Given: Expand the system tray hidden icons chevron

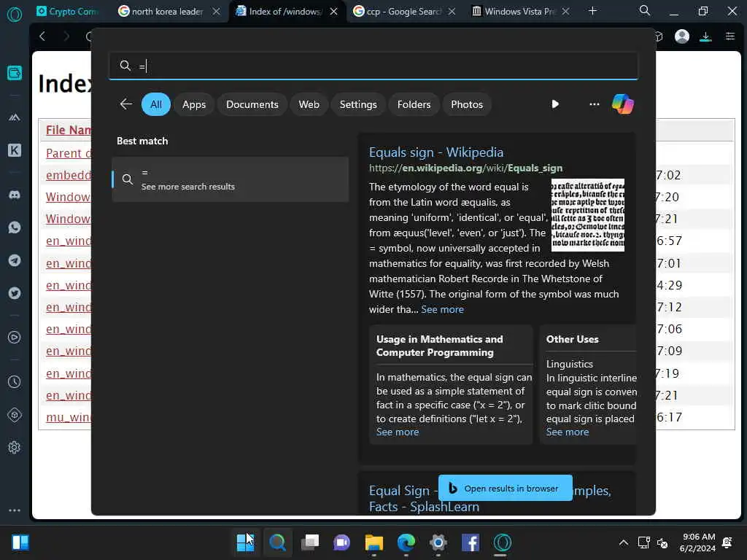Looking at the screenshot, I should click(x=623, y=542).
